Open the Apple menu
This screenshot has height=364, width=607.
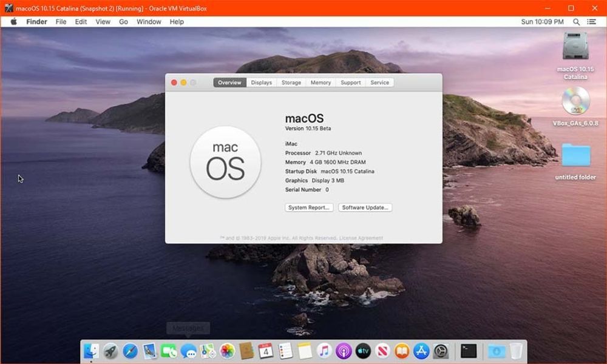tap(13, 22)
